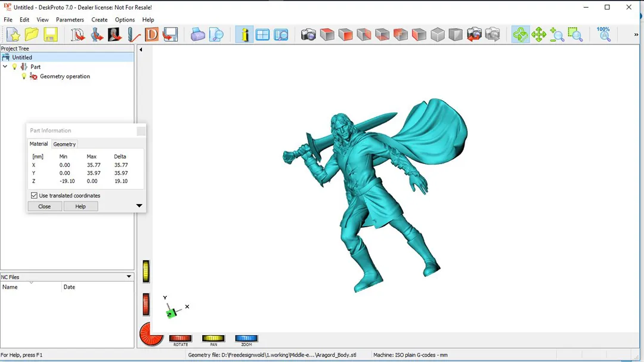Collapse the Part node in the Project Tree
This screenshot has height=362, width=644.
(5, 67)
